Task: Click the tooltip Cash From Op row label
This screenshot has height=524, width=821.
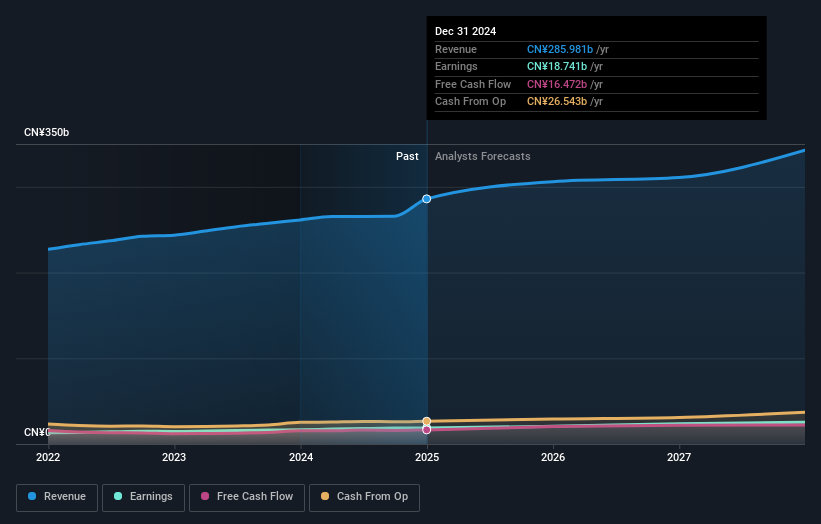Action: point(470,102)
